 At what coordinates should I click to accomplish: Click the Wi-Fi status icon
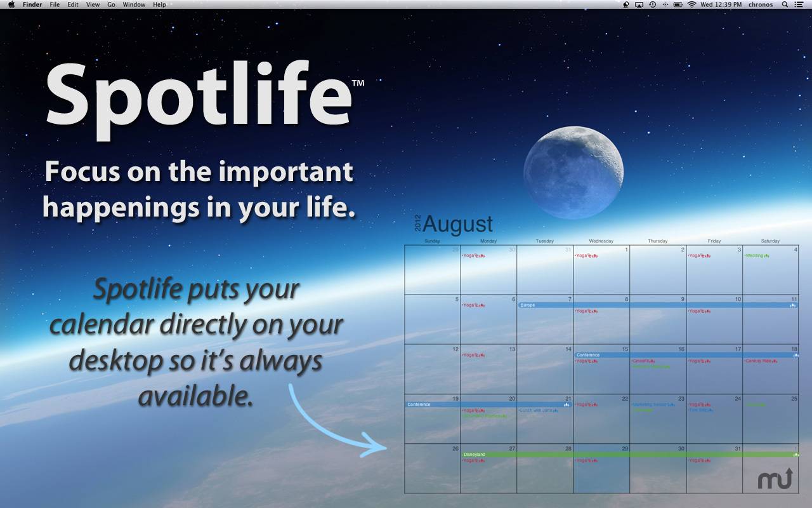click(x=691, y=4)
